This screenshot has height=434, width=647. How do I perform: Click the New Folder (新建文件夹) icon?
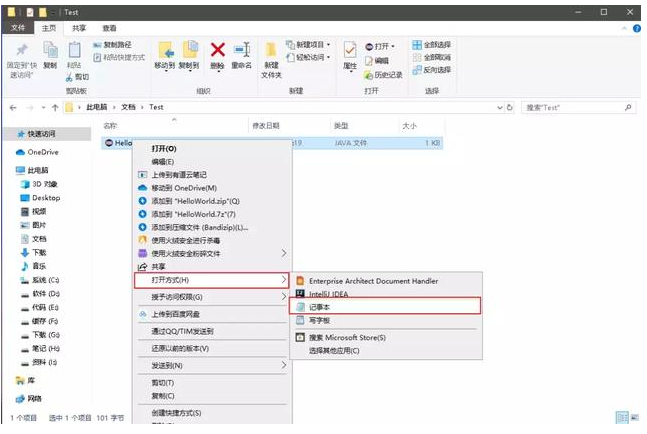pos(271,53)
